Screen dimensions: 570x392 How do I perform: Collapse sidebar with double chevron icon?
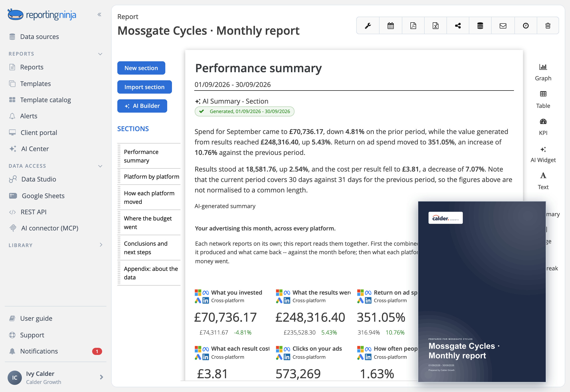(x=99, y=14)
